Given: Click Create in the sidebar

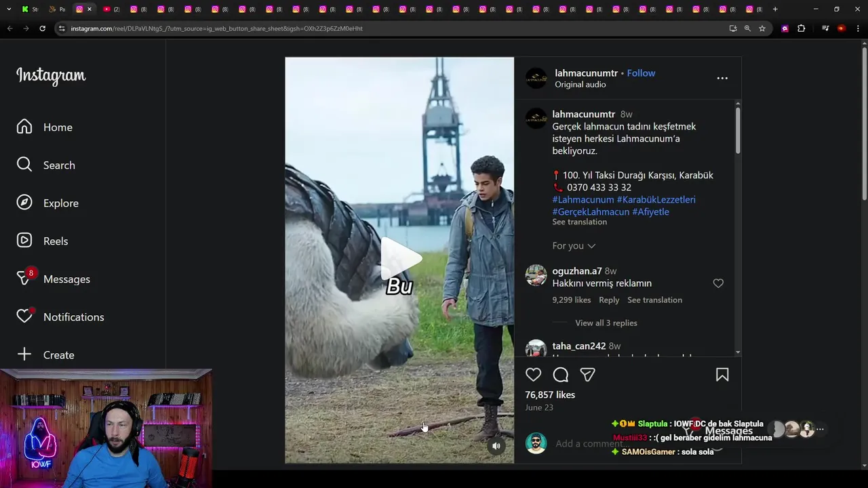Looking at the screenshot, I should point(45,355).
